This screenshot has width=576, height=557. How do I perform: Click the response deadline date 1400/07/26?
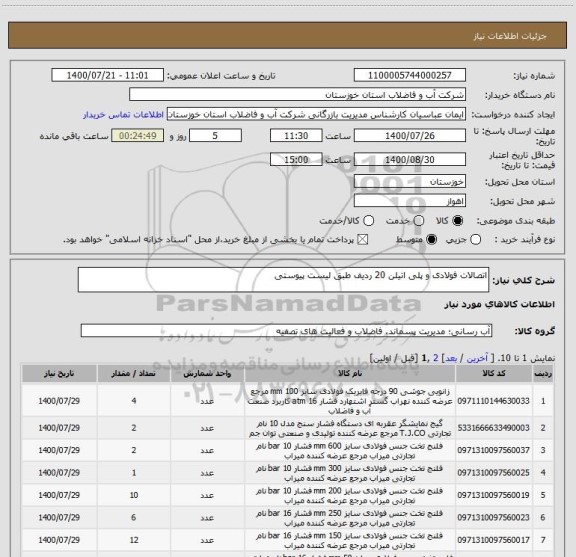[410, 136]
